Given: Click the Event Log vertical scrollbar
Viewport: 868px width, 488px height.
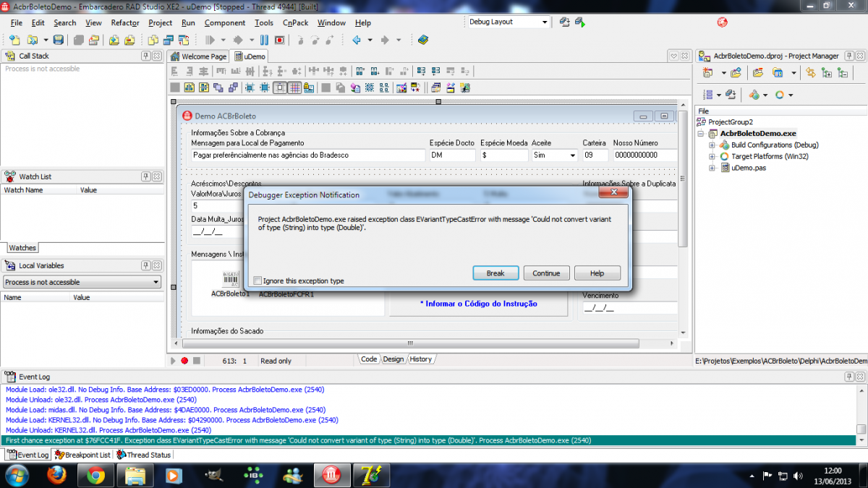Looking at the screenshot, I should [861, 414].
